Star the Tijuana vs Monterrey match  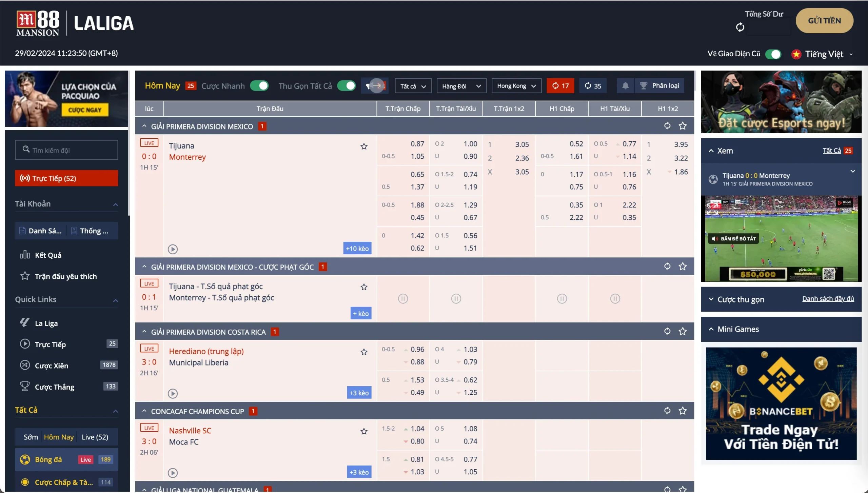pos(364,146)
